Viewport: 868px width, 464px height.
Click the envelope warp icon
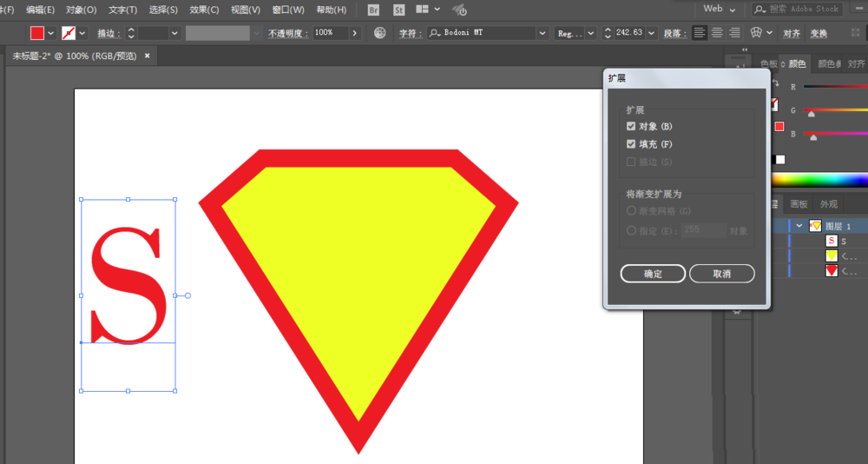[x=756, y=33]
